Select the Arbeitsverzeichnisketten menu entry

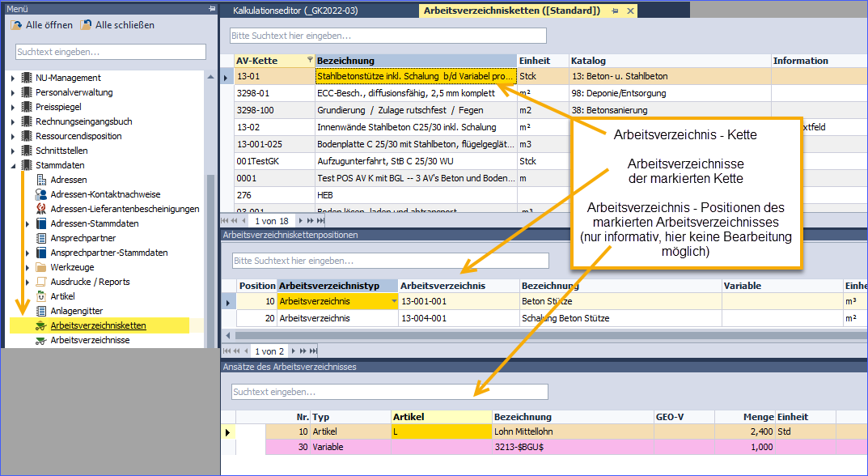[x=98, y=325]
